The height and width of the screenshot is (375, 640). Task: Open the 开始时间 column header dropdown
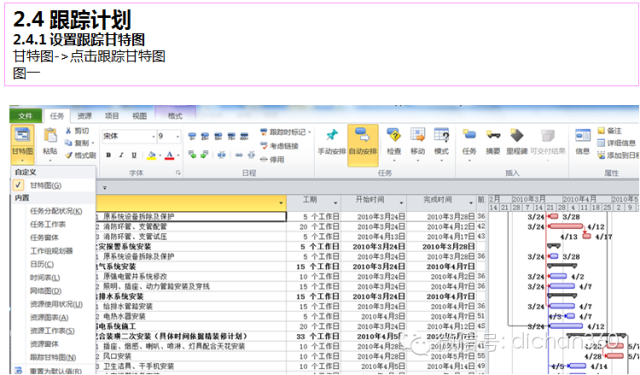(x=401, y=203)
